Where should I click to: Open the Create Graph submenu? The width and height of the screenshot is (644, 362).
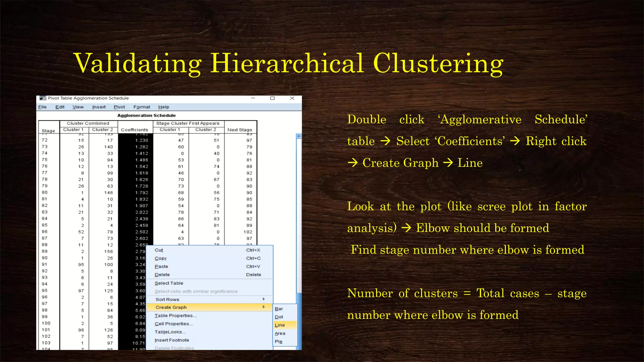click(x=210, y=307)
